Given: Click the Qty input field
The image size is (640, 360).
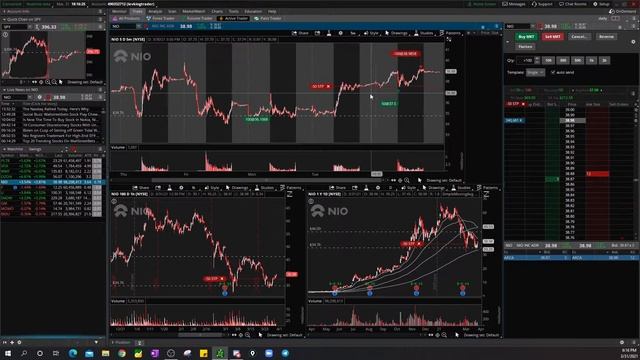Looking at the screenshot, I should click(x=525, y=60).
